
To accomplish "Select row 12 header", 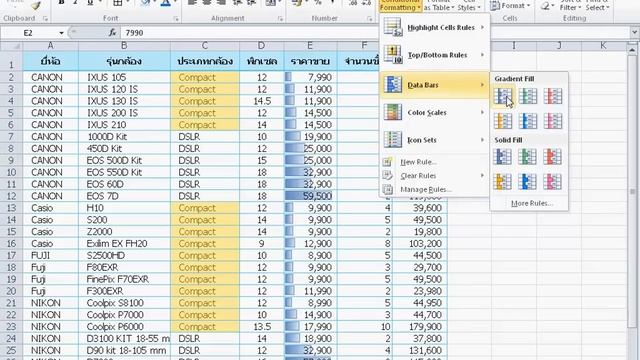I will pos(11,196).
